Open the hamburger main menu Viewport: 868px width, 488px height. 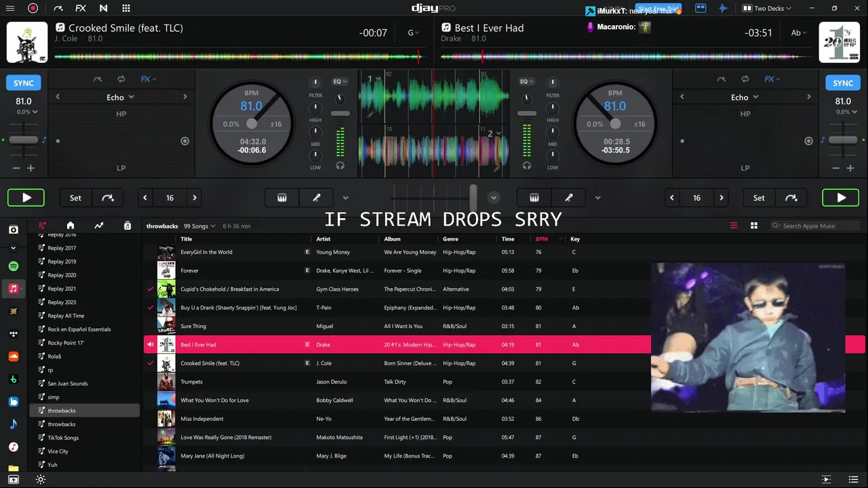(x=9, y=8)
